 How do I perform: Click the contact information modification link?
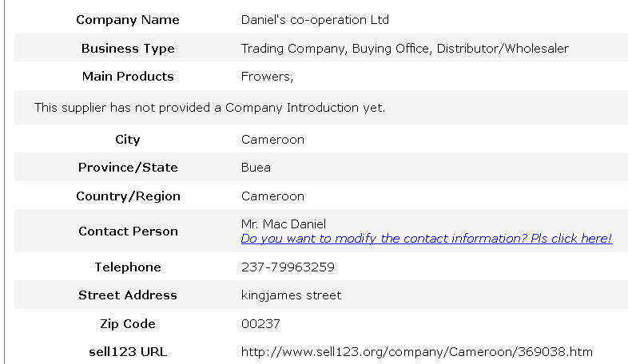pos(426,239)
